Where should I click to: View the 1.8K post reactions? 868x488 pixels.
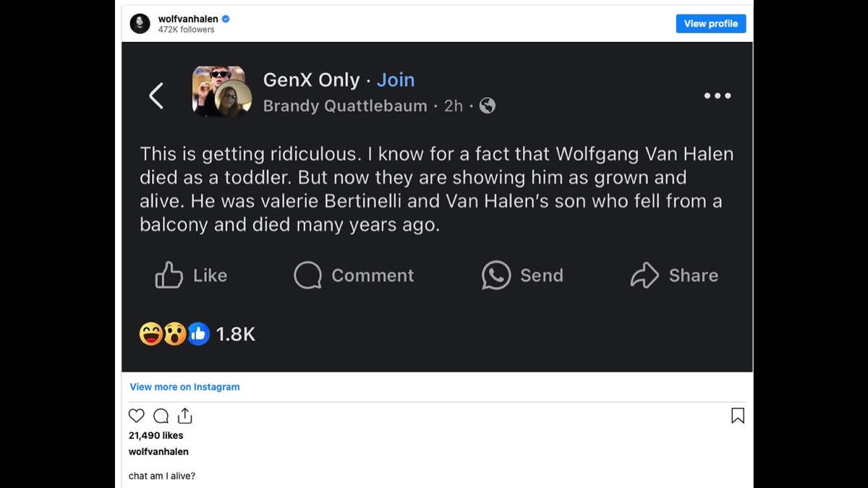[x=235, y=334]
